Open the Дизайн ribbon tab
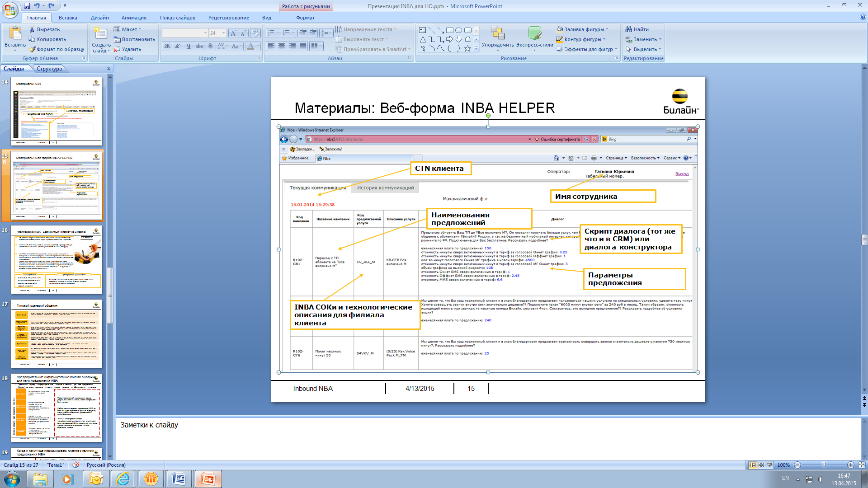Image resolution: width=868 pixels, height=488 pixels. [x=99, y=18]
